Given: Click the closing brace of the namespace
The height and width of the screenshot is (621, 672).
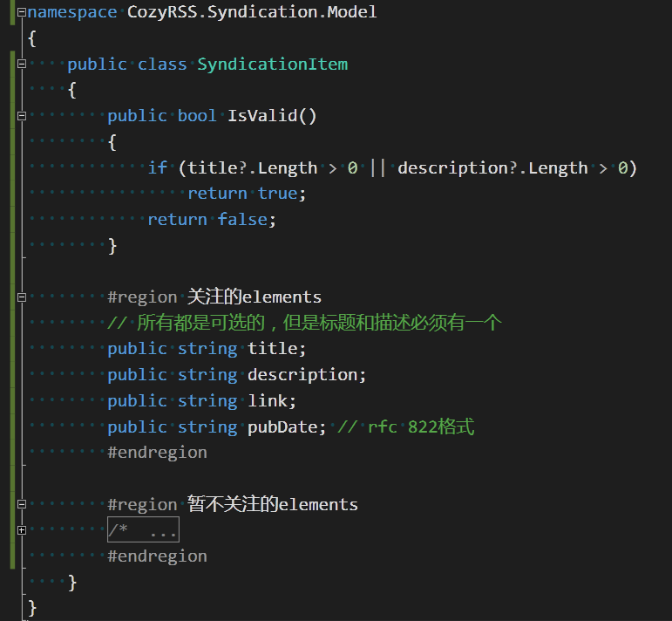Looking at the screenshot, I should pyautogui.click(x=32, y=609).
